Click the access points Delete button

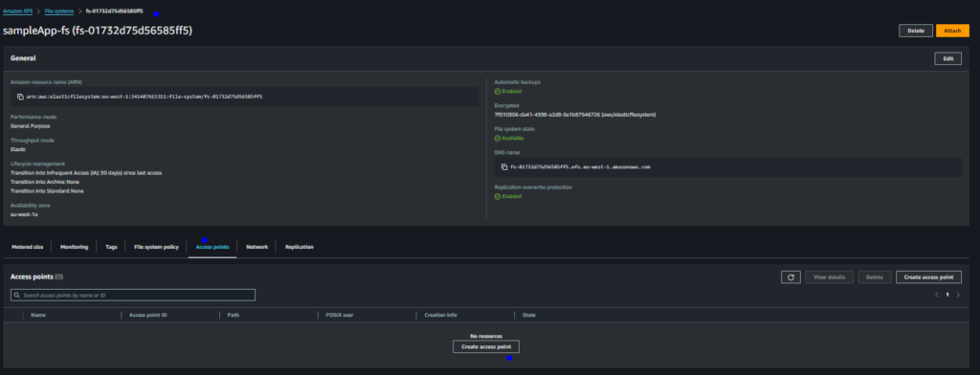875,276
